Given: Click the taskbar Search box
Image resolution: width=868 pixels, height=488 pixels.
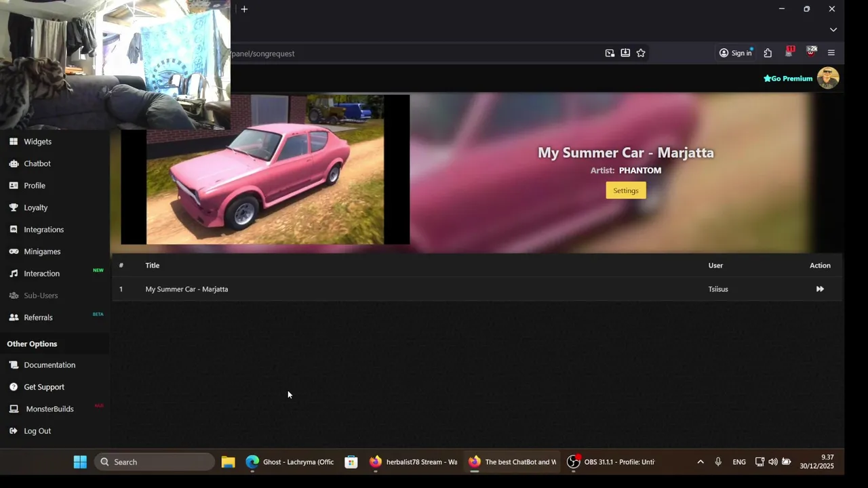Looking at the screenshot, I should click(155, 462).
